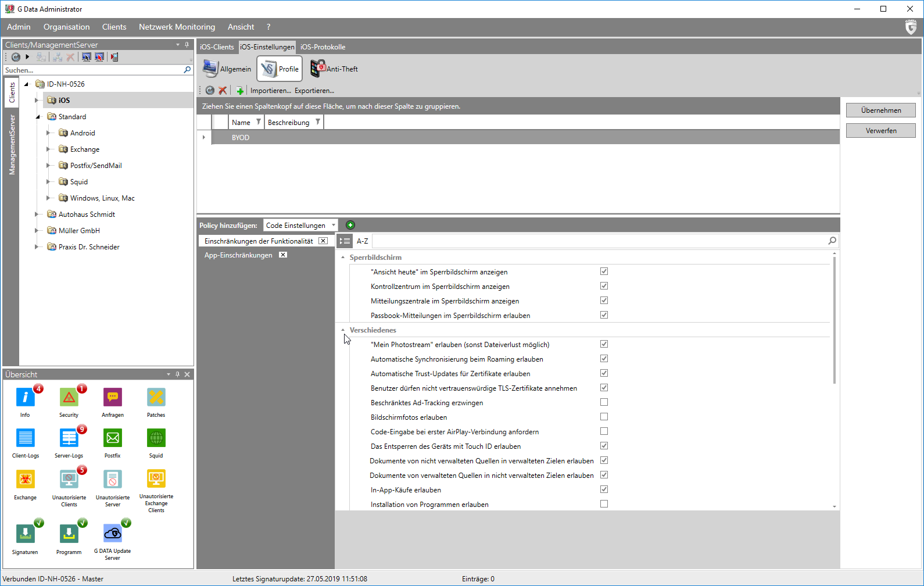Image resolution: width=924 pixels, height=586 pixels.
Task: Enable Bildschirmfotos erlauben
Action: [604, 417]
